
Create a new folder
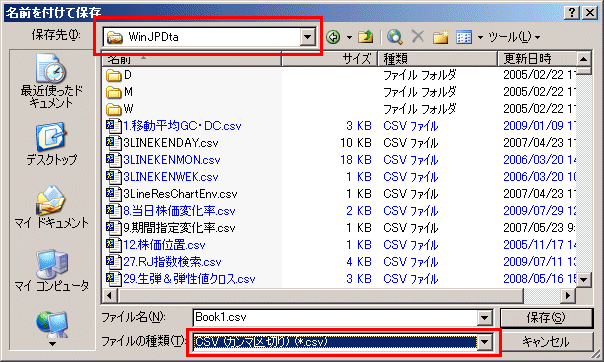[441, 37]
